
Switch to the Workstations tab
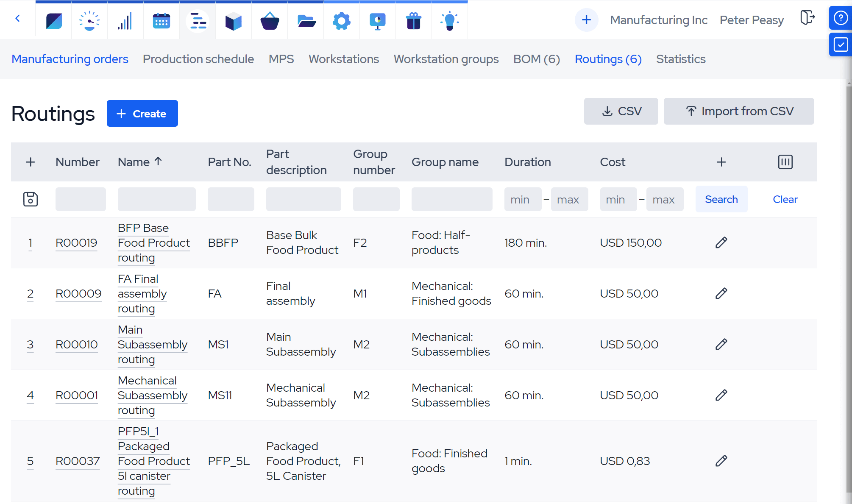(x=343, y=59)
